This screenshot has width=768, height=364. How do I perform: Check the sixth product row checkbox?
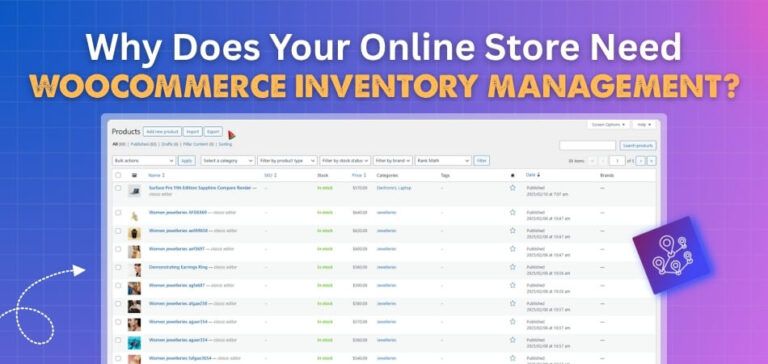(118, 285)
